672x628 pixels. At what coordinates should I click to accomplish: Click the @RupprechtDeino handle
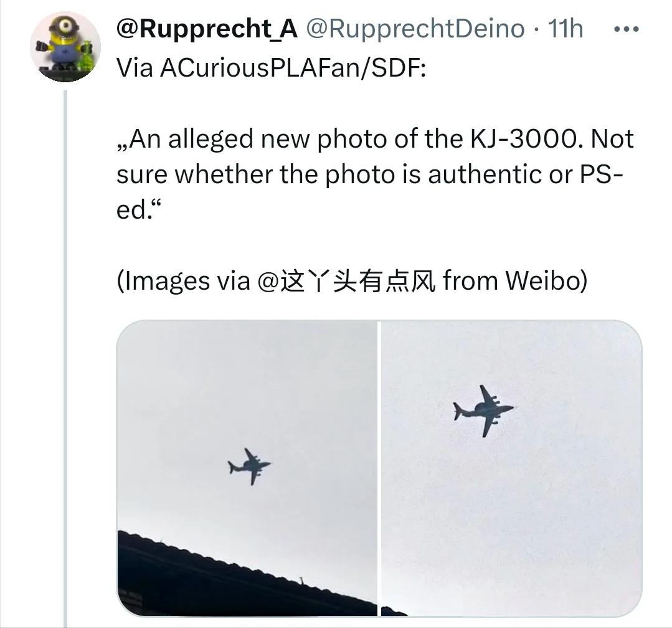click(x=415, y=29)
